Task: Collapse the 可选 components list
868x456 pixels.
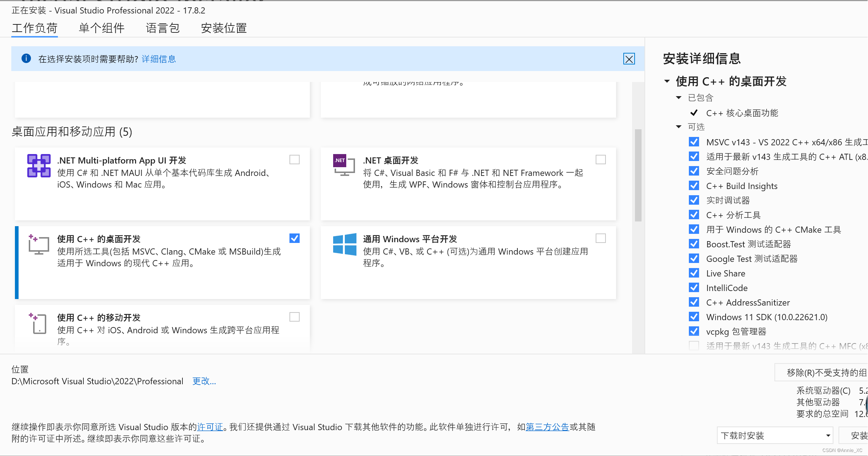Action: coord(679,126)
